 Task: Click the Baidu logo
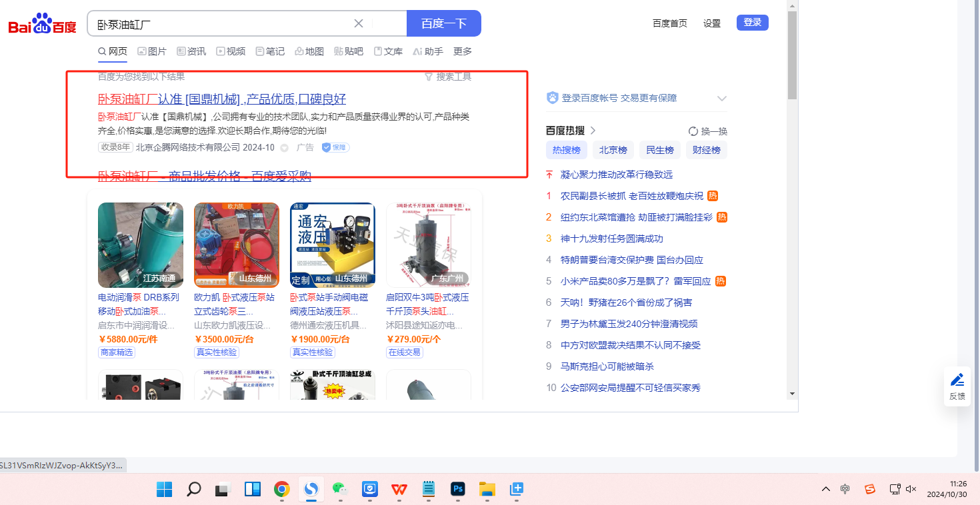(x=42, y=25)
